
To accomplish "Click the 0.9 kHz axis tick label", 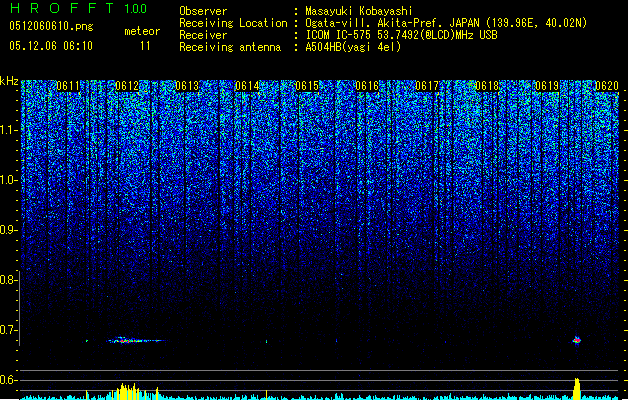I will (x=8, y=230).
